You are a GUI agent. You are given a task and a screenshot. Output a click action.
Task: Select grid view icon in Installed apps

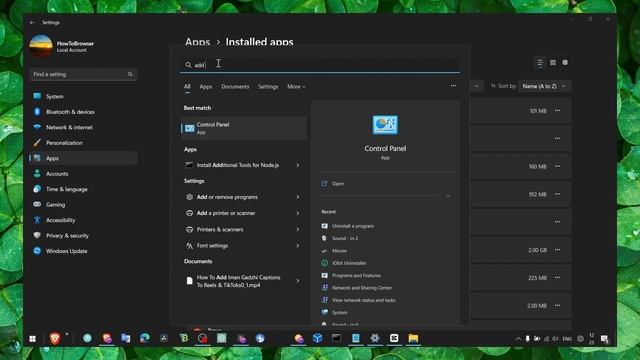[x=553, y=62]
